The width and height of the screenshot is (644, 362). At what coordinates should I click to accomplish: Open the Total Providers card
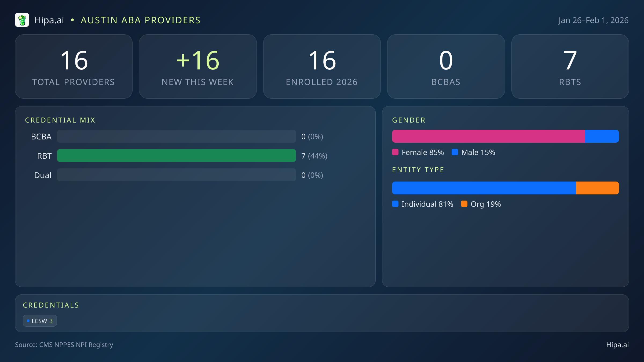click(74, 67)
